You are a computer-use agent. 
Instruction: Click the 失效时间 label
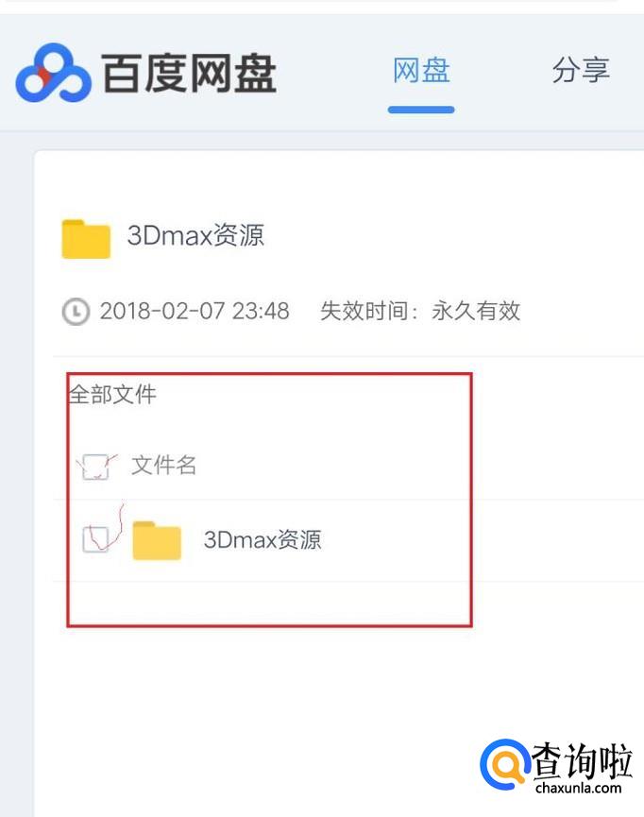(364, 311)
